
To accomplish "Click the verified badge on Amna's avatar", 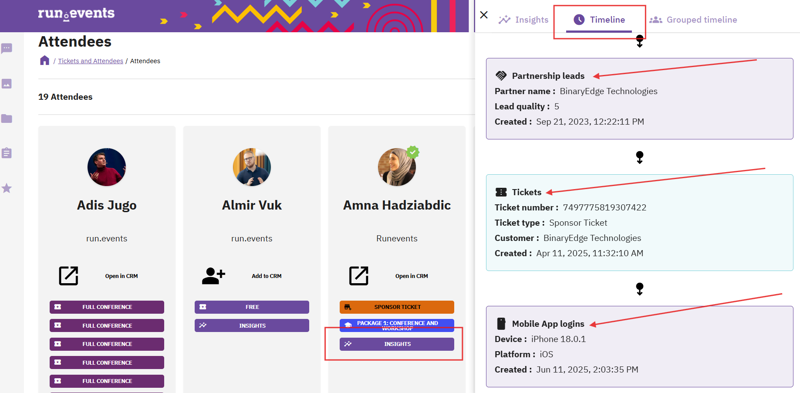I will coord(413,152).
